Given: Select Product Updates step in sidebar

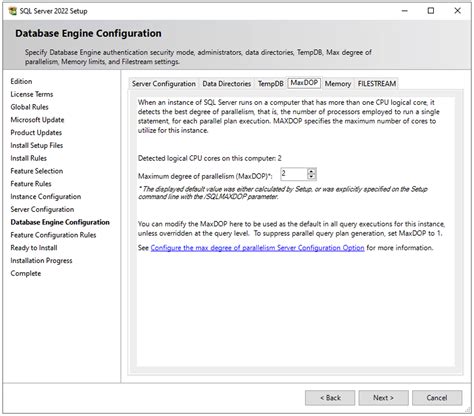Looking at the screenshot, I should [x=36, y=133].
